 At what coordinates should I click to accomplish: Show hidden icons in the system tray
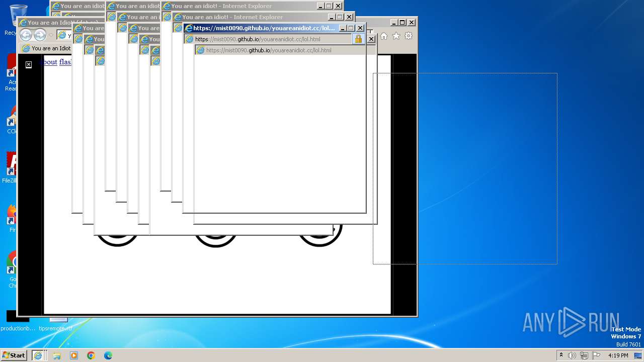click(561, 355)
